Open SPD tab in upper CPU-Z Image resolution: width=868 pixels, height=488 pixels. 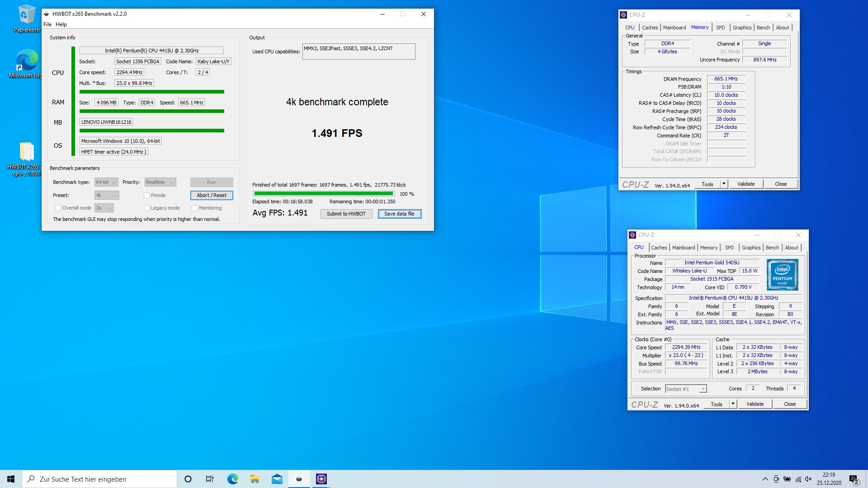720,28
